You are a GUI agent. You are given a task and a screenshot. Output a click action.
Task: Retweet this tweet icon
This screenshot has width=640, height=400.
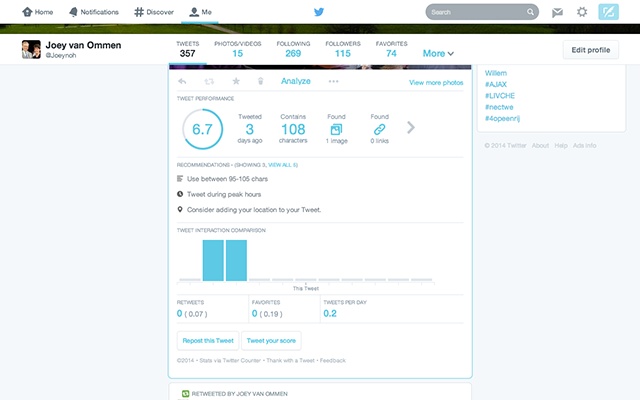pos(209,81)
